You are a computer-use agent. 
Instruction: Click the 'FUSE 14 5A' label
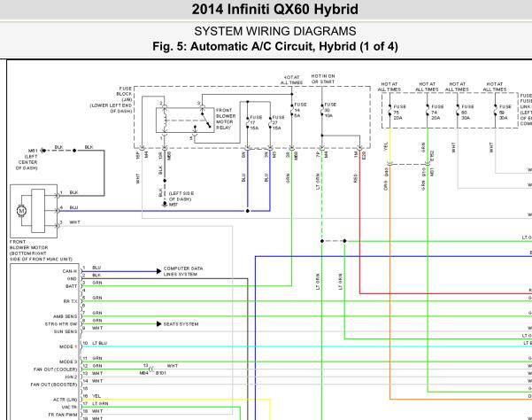click(x=300, y=110)
